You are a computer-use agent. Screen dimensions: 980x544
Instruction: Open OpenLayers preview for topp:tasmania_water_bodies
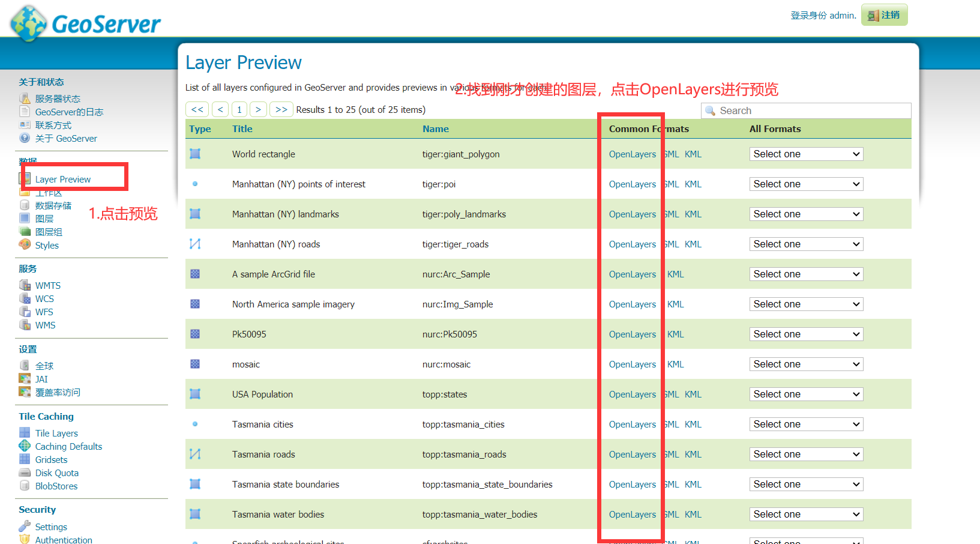[633, 514]
